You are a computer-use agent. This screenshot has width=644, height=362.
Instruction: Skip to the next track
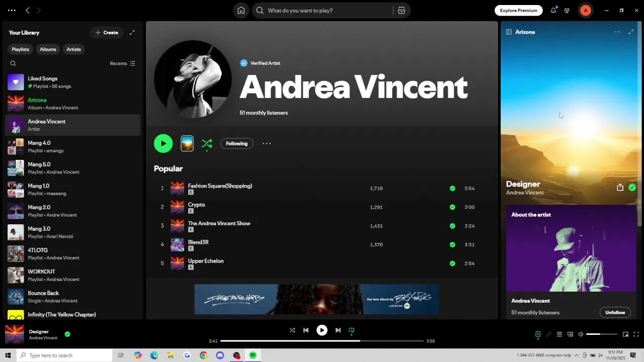click(338, 330)
